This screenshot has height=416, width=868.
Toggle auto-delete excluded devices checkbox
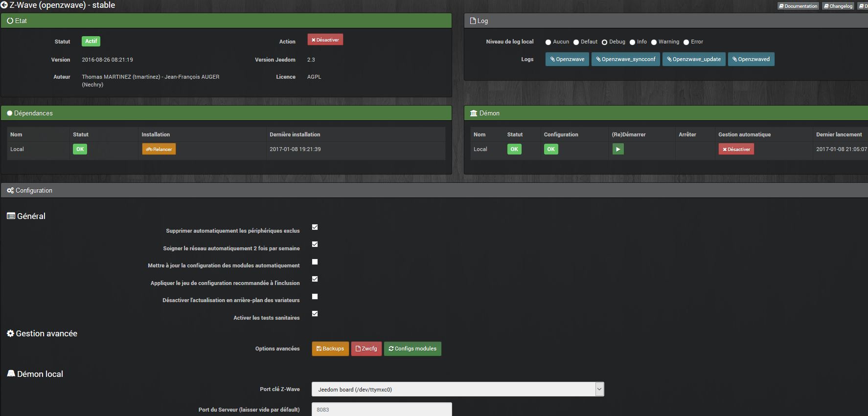(315, 227)
